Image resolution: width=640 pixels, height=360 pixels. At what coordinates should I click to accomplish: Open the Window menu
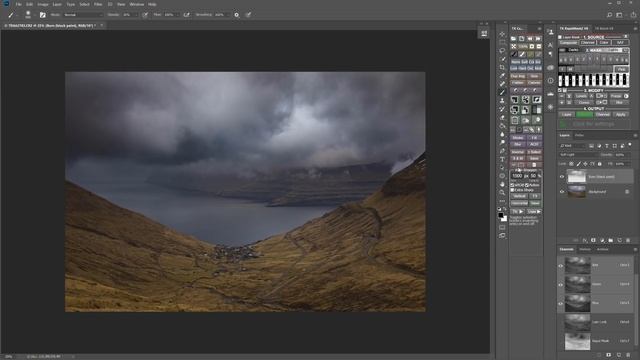tap(137, 4)
